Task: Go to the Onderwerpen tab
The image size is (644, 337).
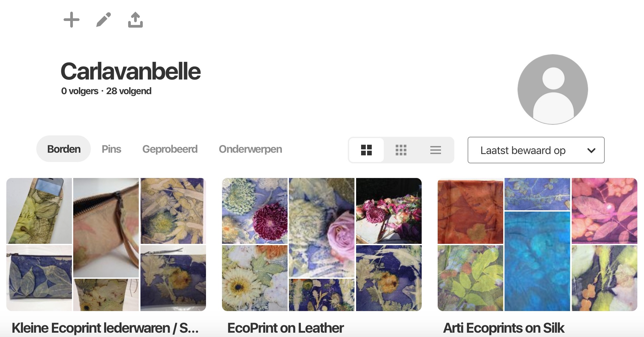Action: [x=250, y=149]
